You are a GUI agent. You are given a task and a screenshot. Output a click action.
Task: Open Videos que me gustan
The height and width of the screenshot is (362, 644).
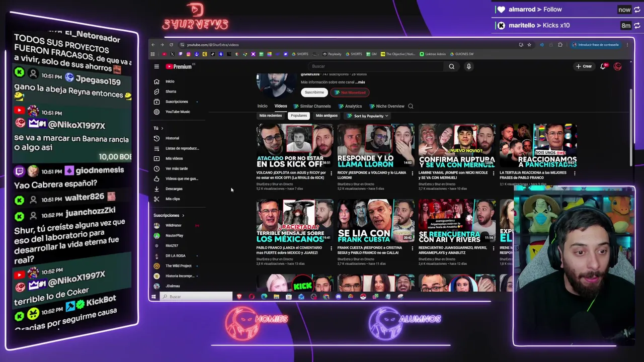click(x=181, y=178)
